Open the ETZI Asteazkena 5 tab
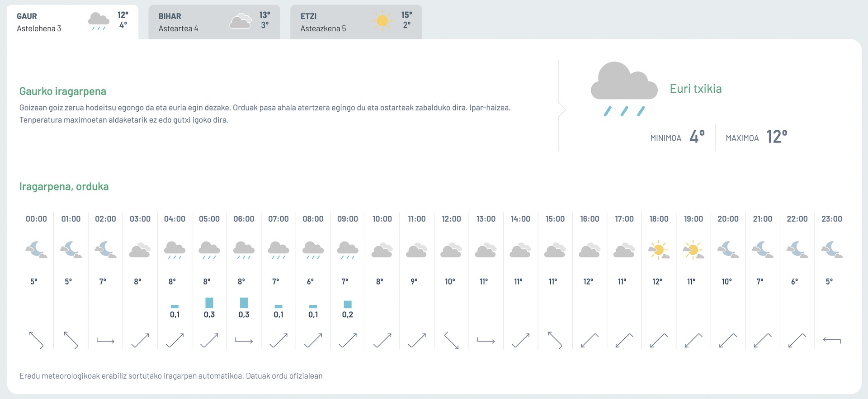This screenshot has height=399, width=868. tap(356, 22)
